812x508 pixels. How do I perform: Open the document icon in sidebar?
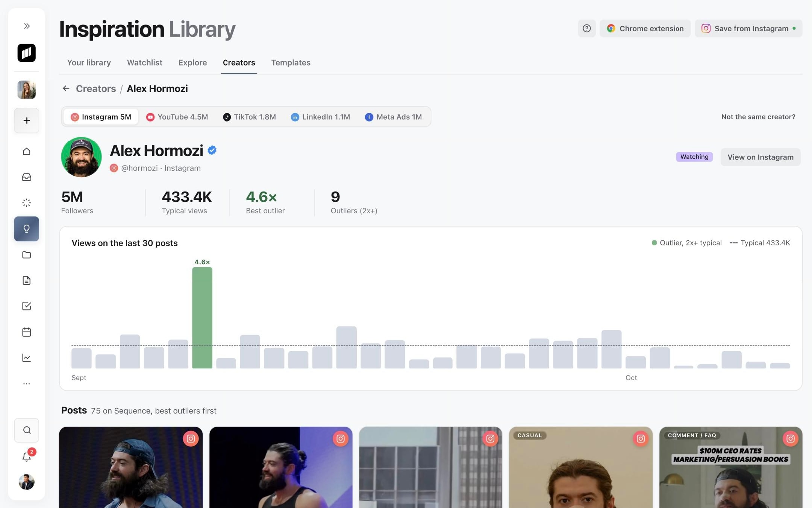point(27,280)
